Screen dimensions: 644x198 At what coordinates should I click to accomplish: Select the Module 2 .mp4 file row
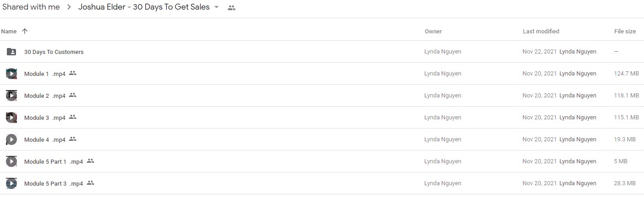coord(322,96)
